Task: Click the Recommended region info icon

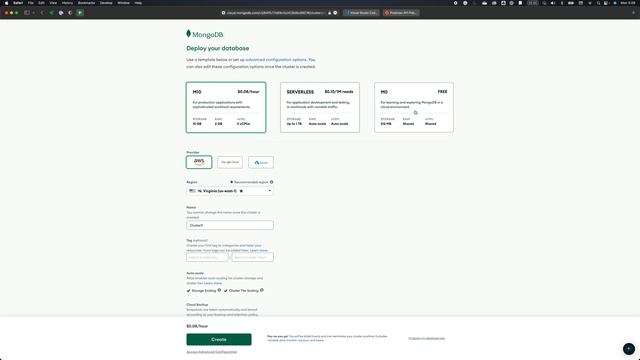Action: [x=271, y=182]
